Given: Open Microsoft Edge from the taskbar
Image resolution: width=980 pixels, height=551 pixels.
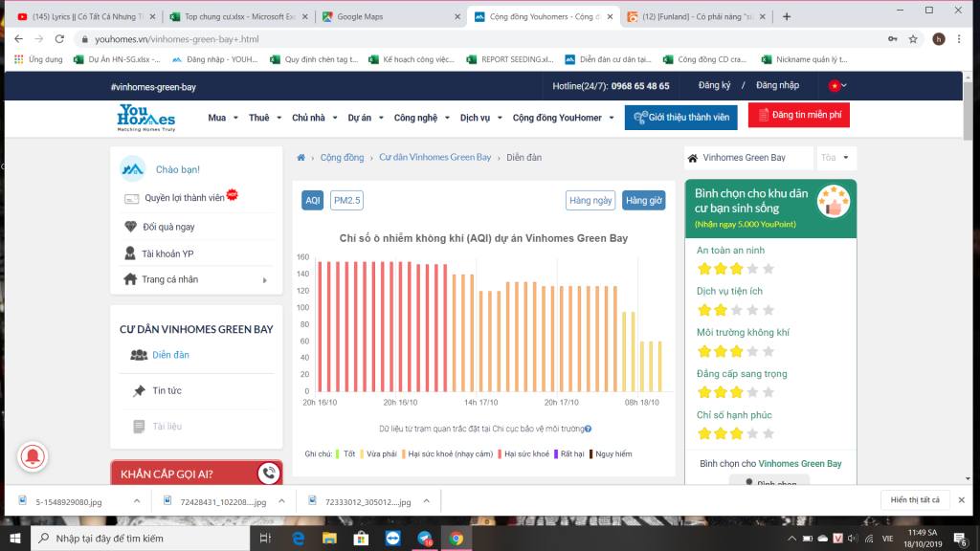Looking at the screenshot, I should coord(299,538).
